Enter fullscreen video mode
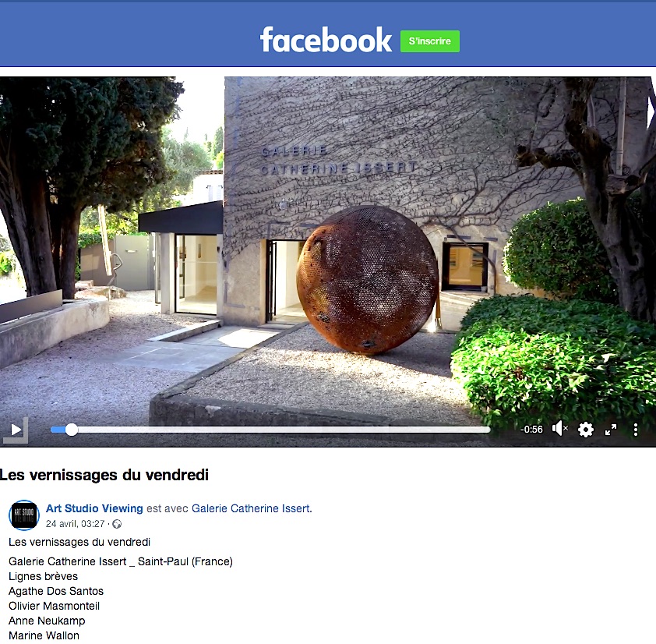 pos(610,429)
